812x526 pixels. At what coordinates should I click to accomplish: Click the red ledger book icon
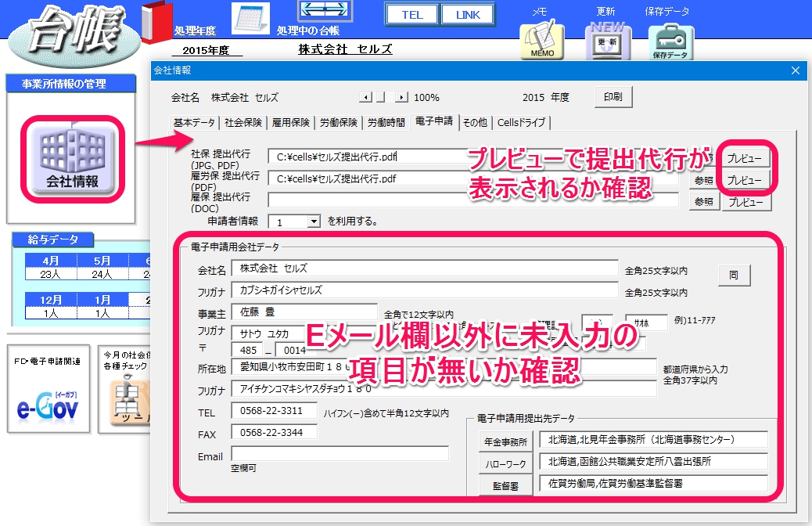(x=156, y=22)
